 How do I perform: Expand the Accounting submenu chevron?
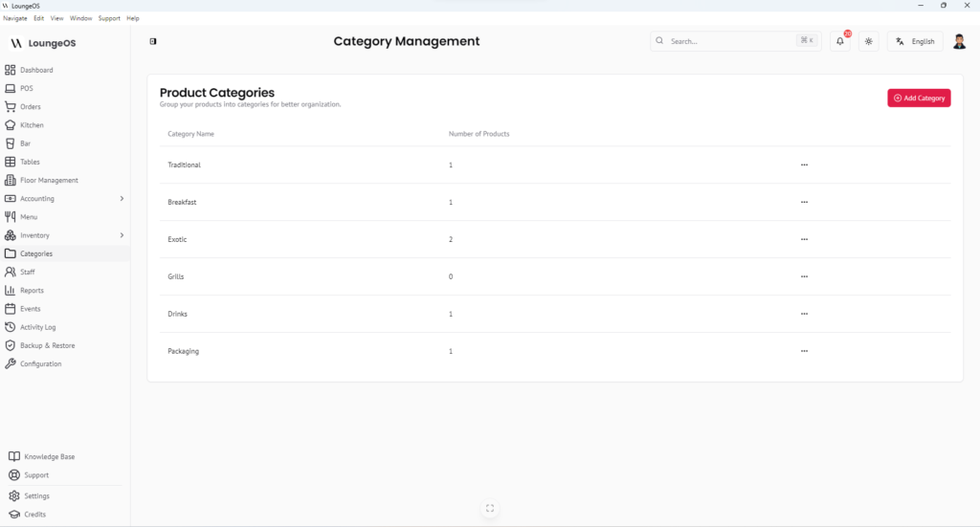point(122,199)
